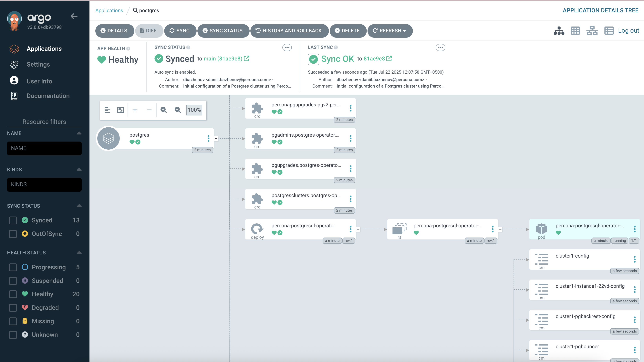Go to Settings in sidebar
The height and width of the screenshot is (362, 644).
coord(38,65)
